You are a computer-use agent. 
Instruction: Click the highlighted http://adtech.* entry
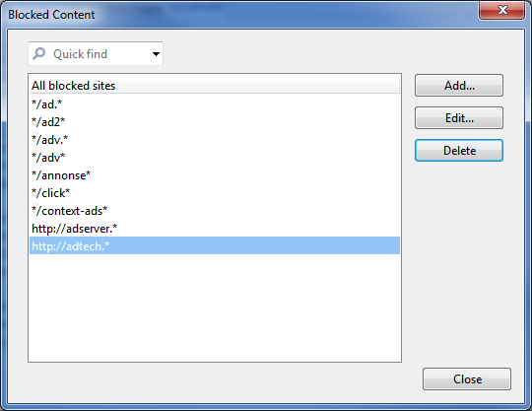(215, 245)
